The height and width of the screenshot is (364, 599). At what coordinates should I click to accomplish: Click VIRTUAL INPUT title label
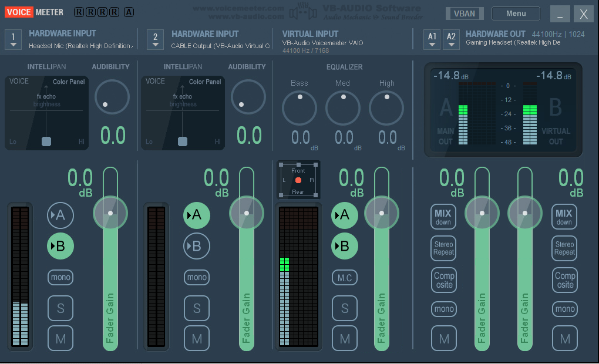tap(310, 34)
